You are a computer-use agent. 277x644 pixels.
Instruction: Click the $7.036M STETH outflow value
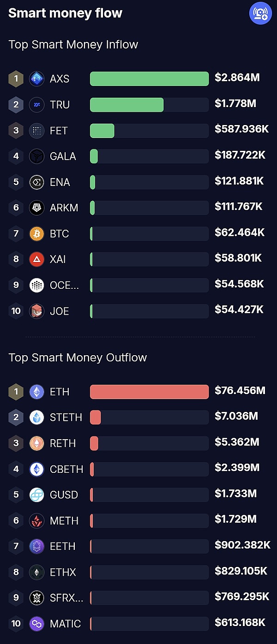click(x=236, y=417)
